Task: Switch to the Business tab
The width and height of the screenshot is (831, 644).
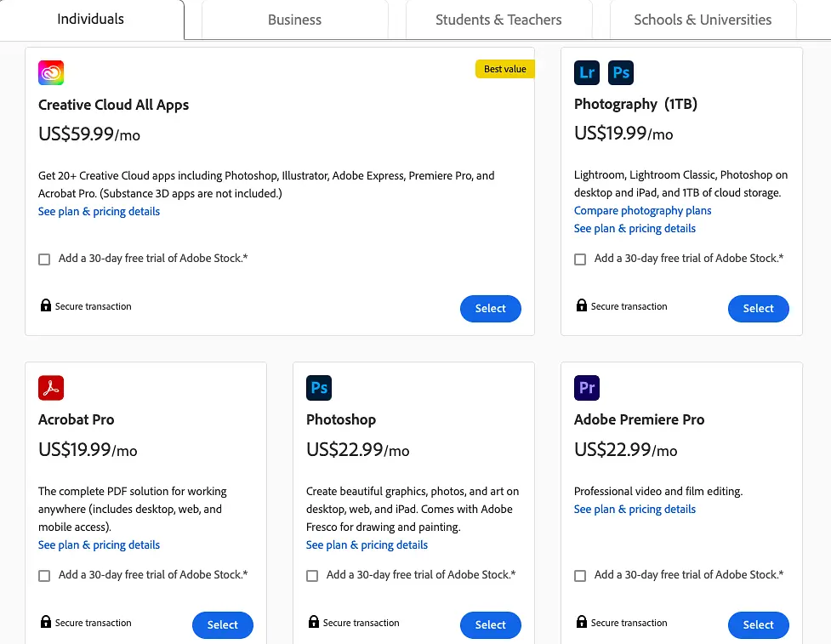Action: 294,20
